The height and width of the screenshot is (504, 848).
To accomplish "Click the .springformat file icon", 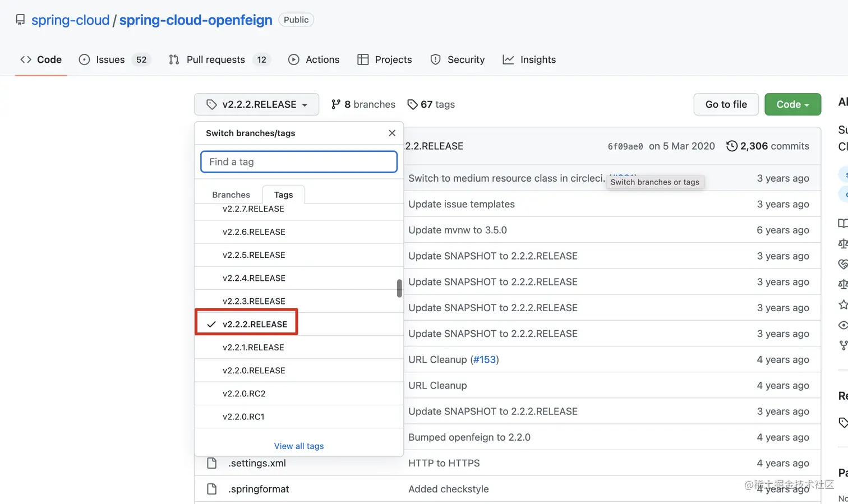I will 212,489.
